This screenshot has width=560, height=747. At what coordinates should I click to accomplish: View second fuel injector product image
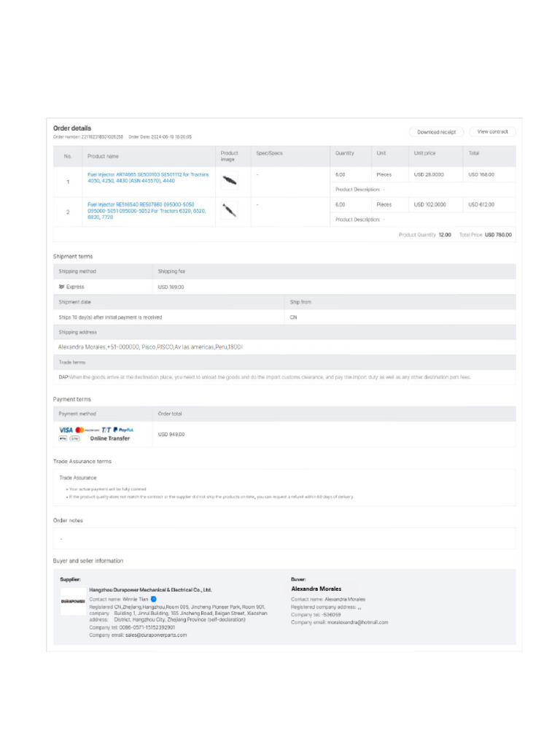(x=229, y=211)
